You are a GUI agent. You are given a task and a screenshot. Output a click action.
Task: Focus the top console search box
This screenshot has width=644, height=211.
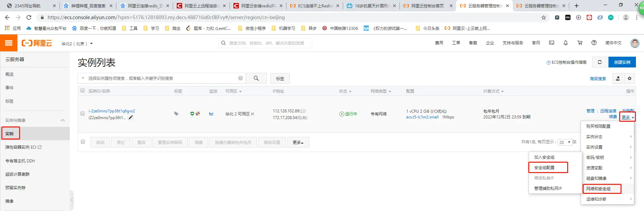point(265,43)
